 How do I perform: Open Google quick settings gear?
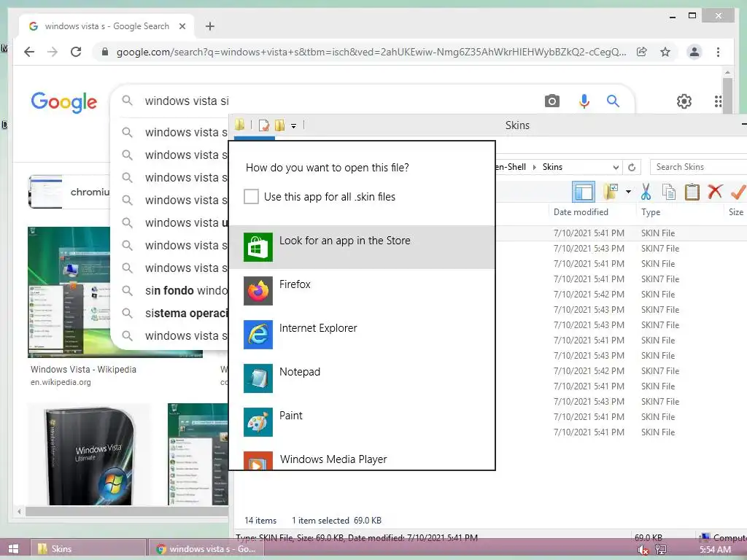pos(684,101)
